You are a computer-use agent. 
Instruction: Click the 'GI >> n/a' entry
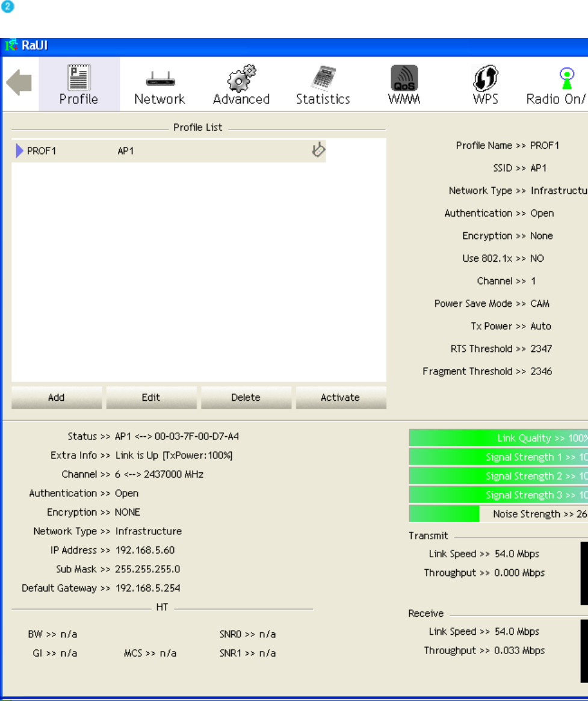pos(55,653)
